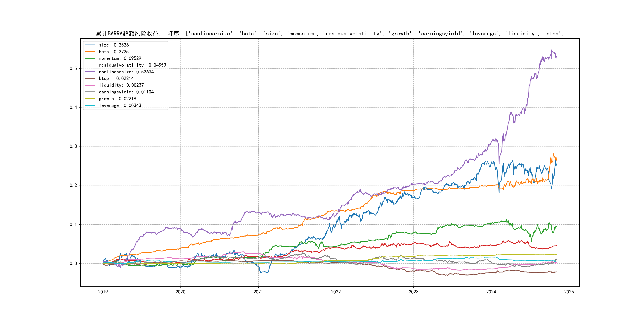644x322 pixels.
Task: Select legend entry 'beta: 0.2725'
Action: (114, 52)
